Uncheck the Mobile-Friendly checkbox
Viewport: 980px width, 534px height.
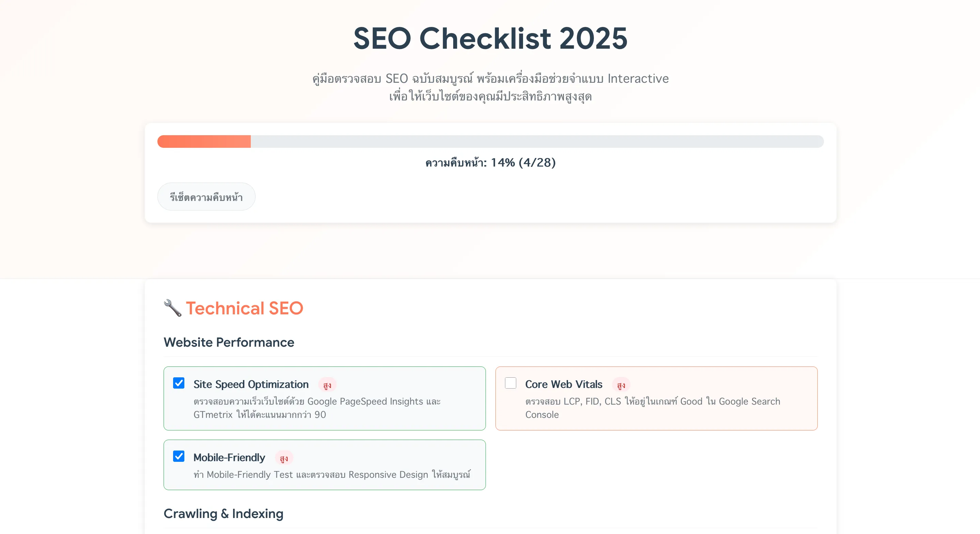pos(179,456)
